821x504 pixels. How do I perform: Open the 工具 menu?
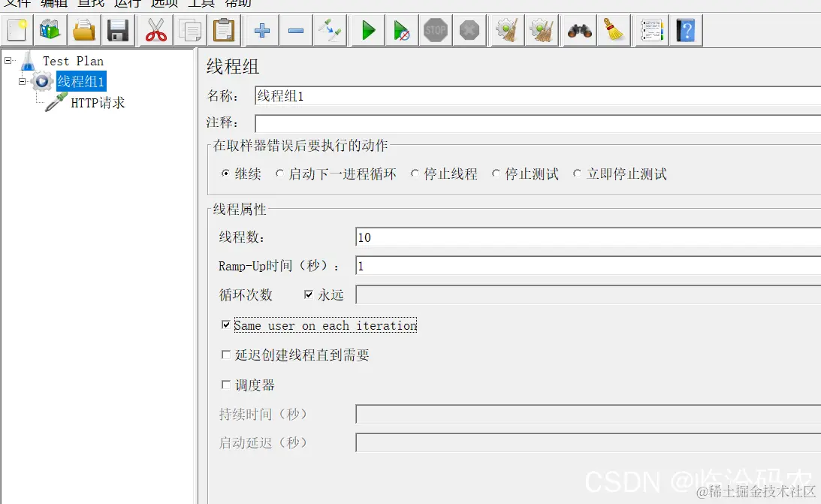point(200,5)
